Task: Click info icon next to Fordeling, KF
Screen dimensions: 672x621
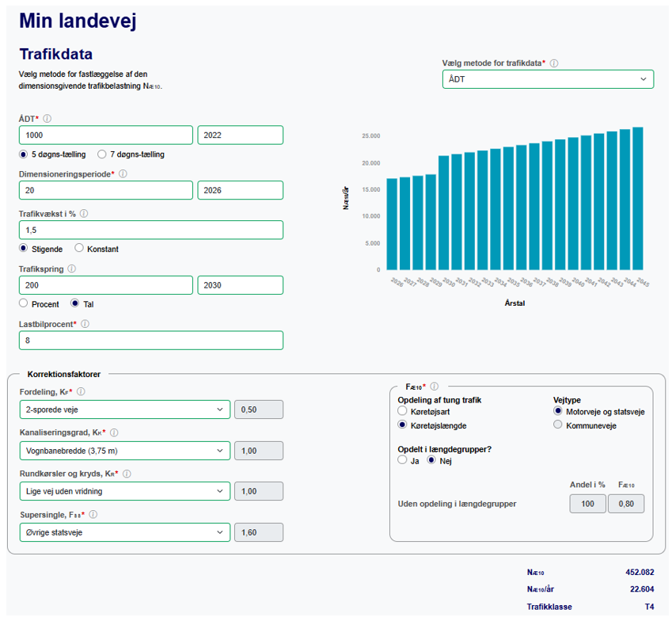Action: coord(81,391)
